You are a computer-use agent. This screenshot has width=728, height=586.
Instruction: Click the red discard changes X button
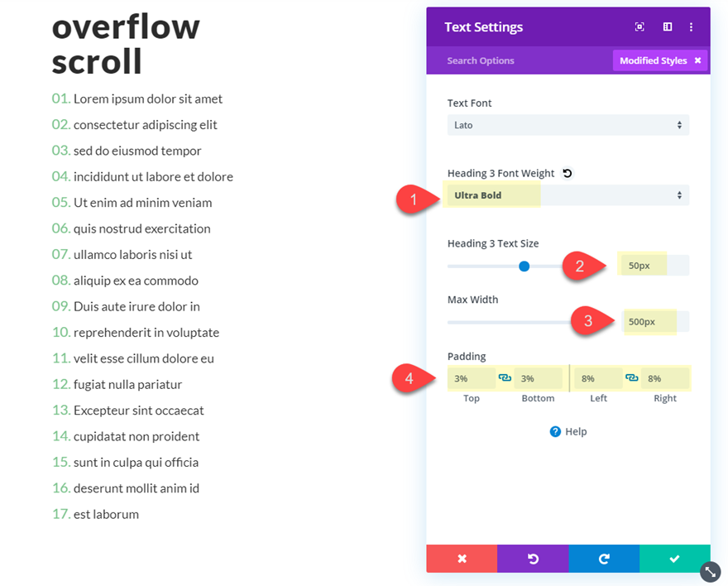(x=462, y=559)
